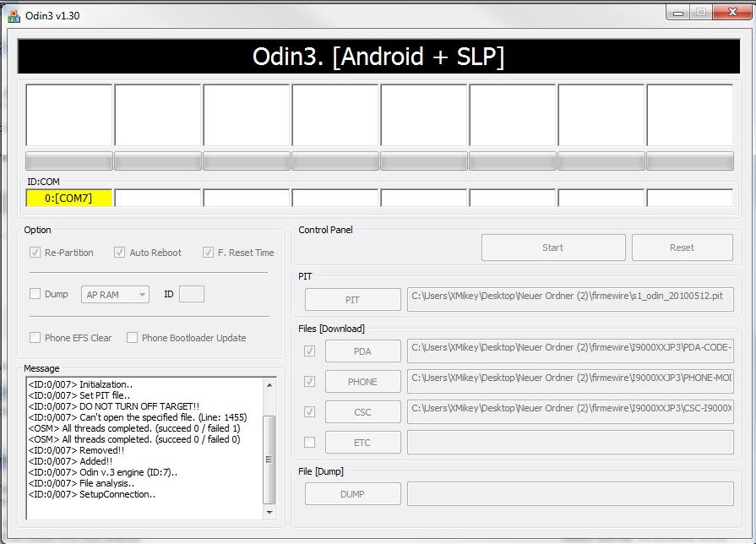Click the Start button
756x544 pixels.
coord(553,248)
